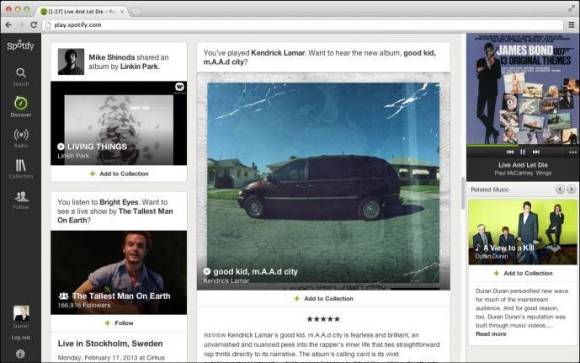This screenshot has width=580, height=363.
Task: Go back in browser history
Action: 9,25
